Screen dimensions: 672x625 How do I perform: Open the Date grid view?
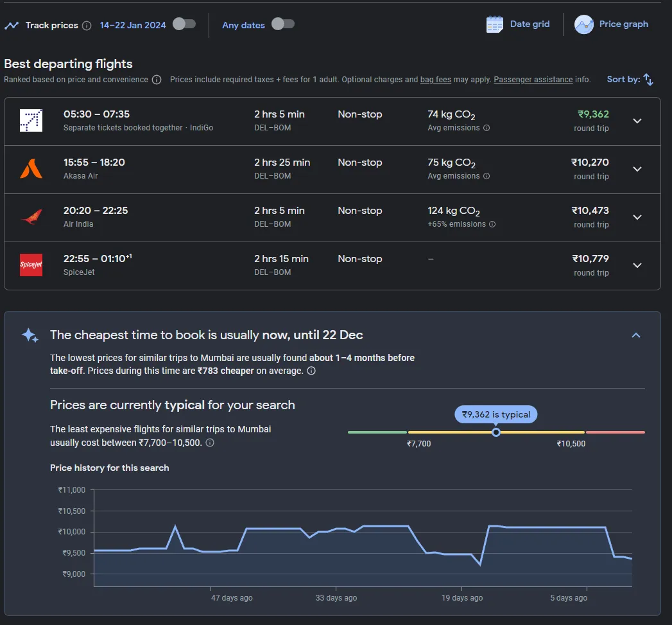518,24
